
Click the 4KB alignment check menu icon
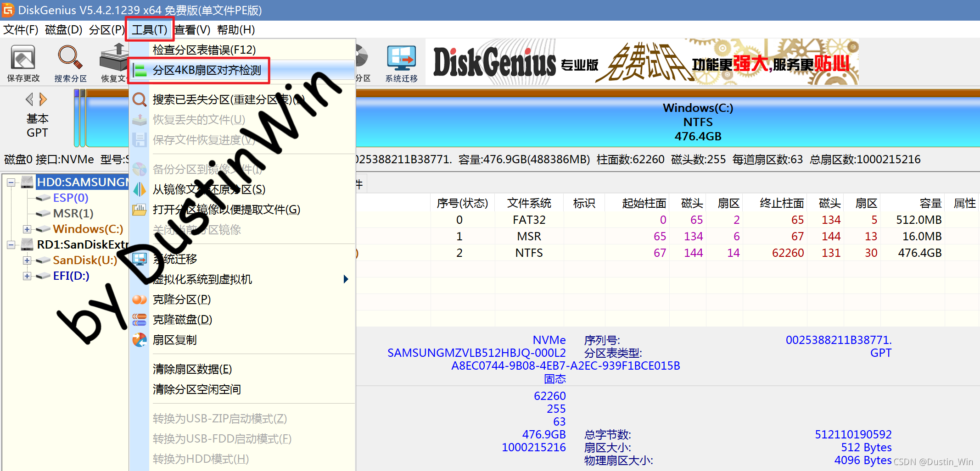point(140,71)
